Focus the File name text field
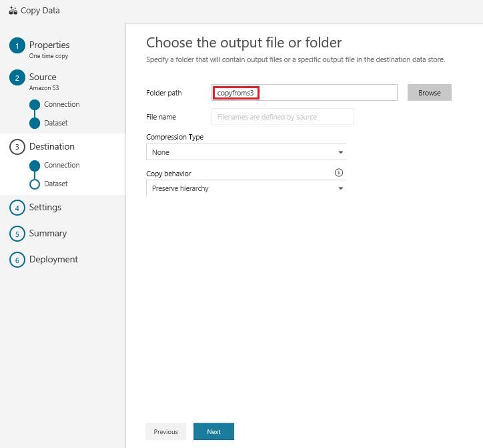This screenshot has width=483, height=448. [283, 117]
